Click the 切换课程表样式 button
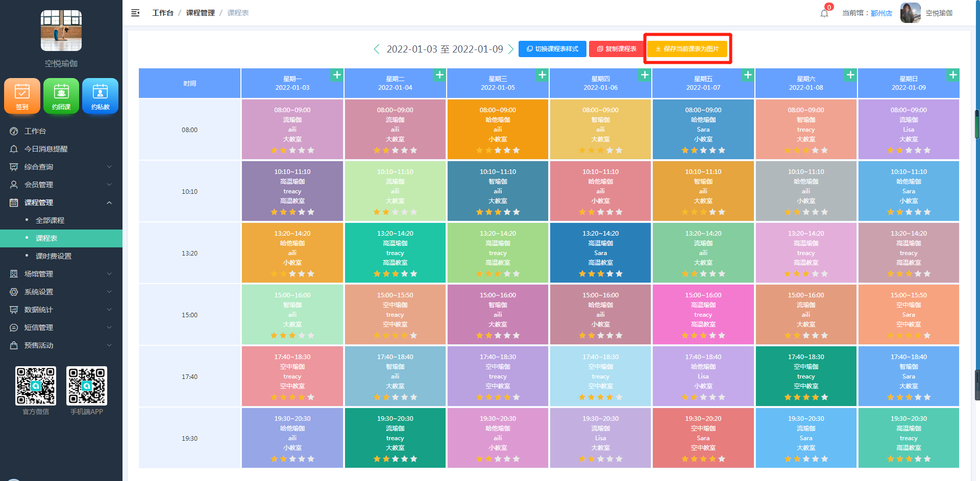Image resolution: width=980 pixels, height=481 pixels. pyautogui.click(x=552, y=49)
